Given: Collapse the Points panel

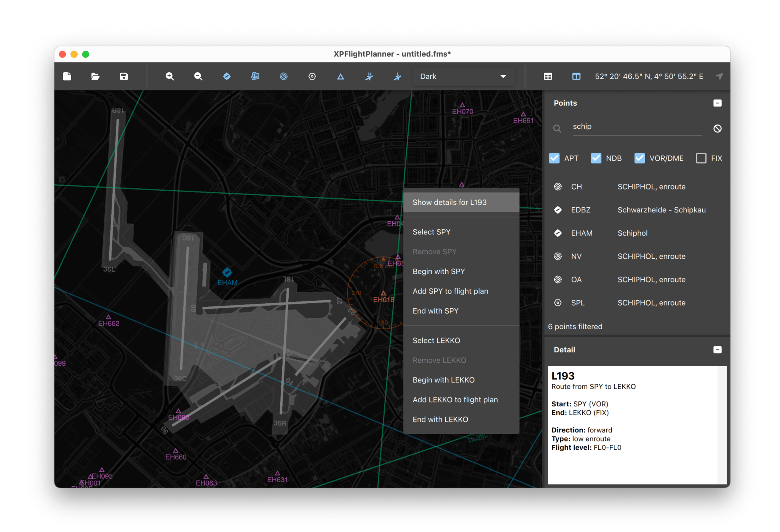Looking at the screenshot, I should coord(718,103).
